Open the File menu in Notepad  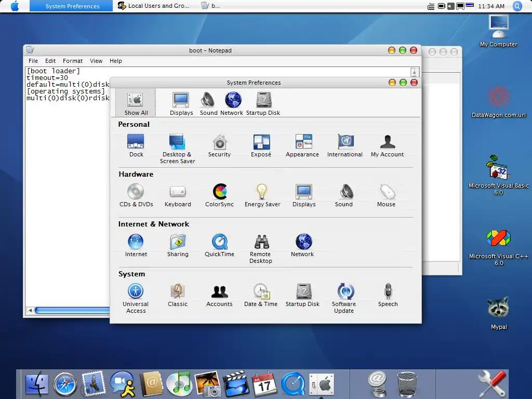coord(33,61)
